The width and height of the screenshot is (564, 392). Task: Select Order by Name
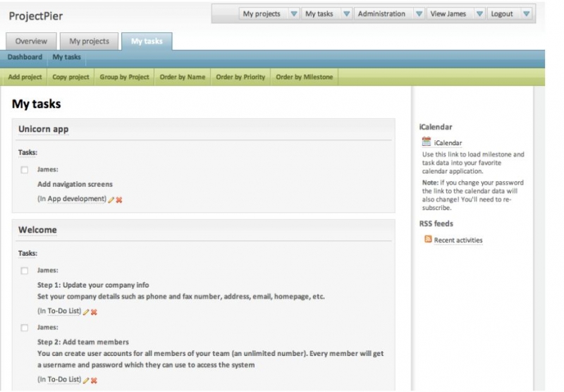183,77
